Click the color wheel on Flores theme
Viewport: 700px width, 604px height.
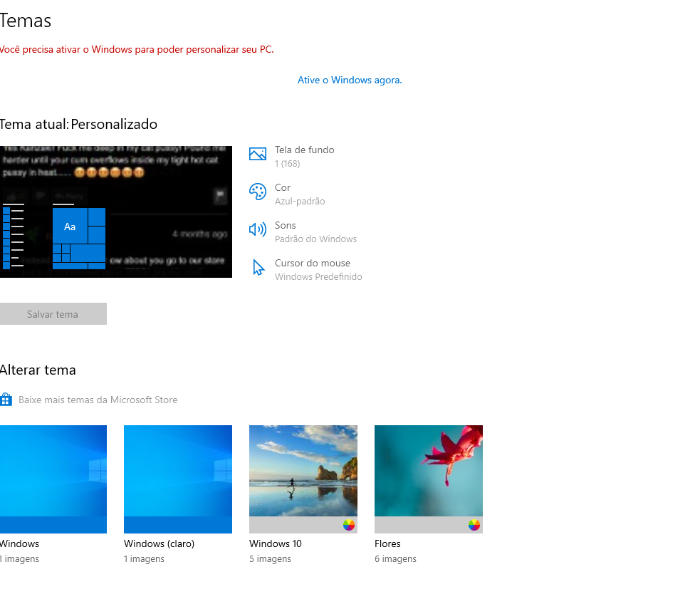pos(474,525)
